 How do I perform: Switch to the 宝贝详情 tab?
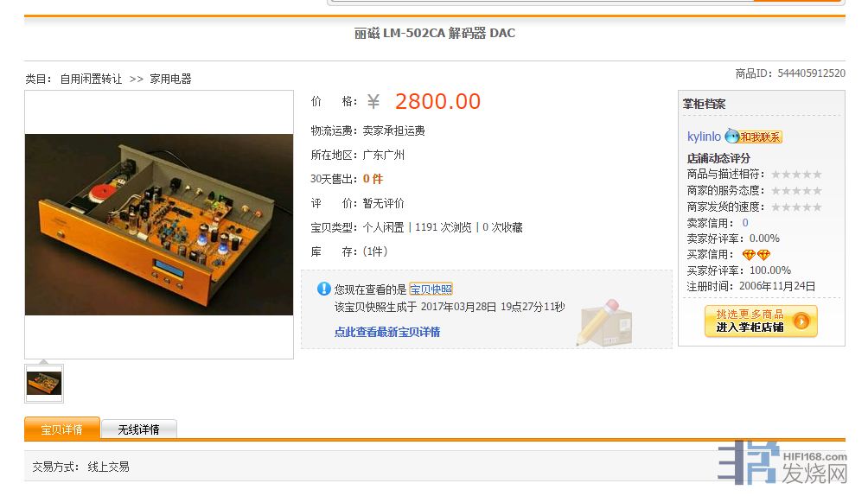tap(62, 429)
